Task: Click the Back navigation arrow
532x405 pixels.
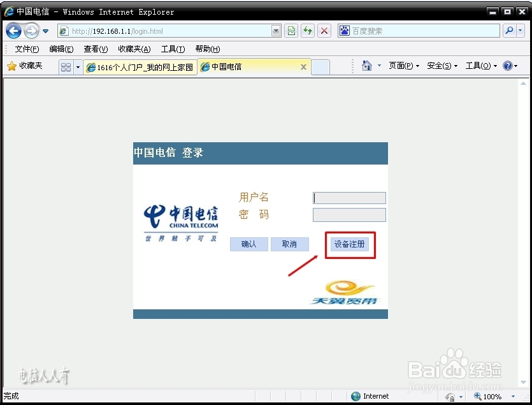Action: tap(13, 30)
